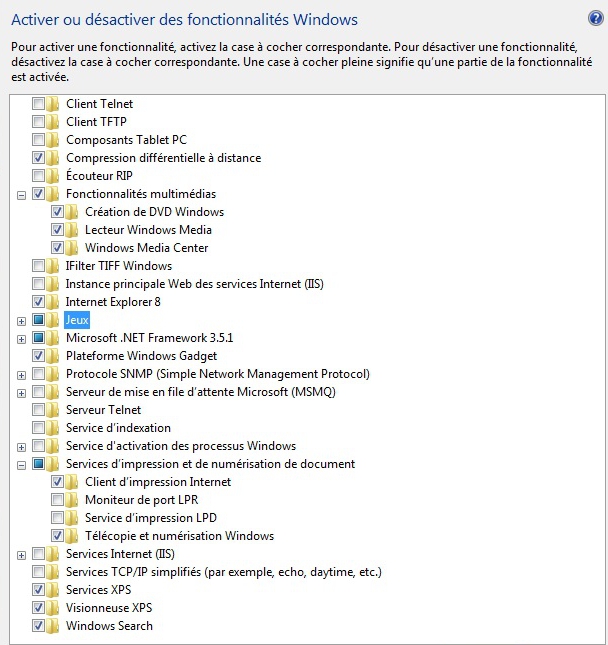Click the folder icon beside Fonctionnalités multimédias
The height and width of the screenshot is (645, 608).
pyautogui.click(x=53, y=194)
